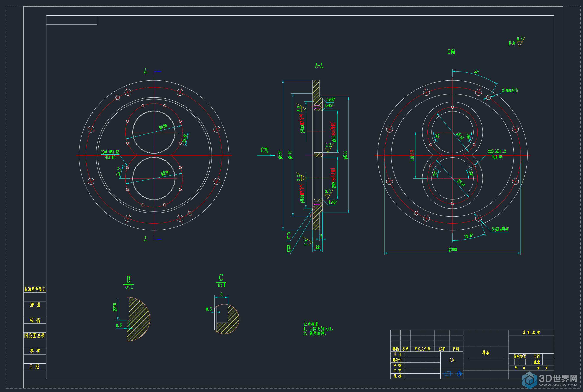Click the 比例 scale cell

click(x=537, y=356)
